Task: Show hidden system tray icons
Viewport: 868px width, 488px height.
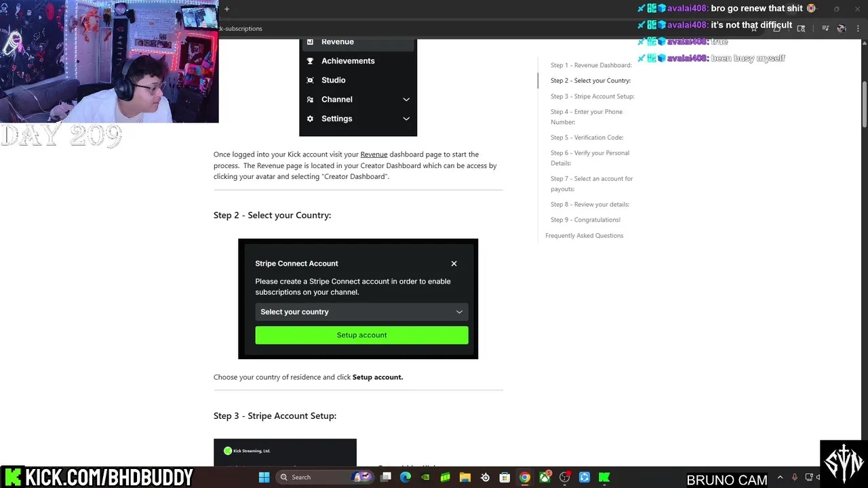Action: [x=780, y=477]
